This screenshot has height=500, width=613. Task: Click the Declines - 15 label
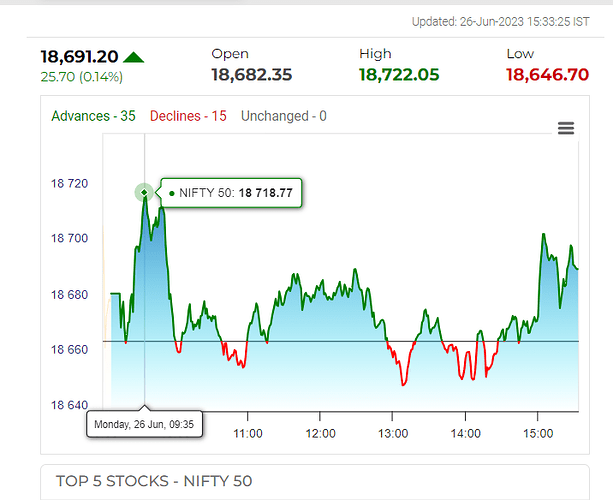pos(188,116)
